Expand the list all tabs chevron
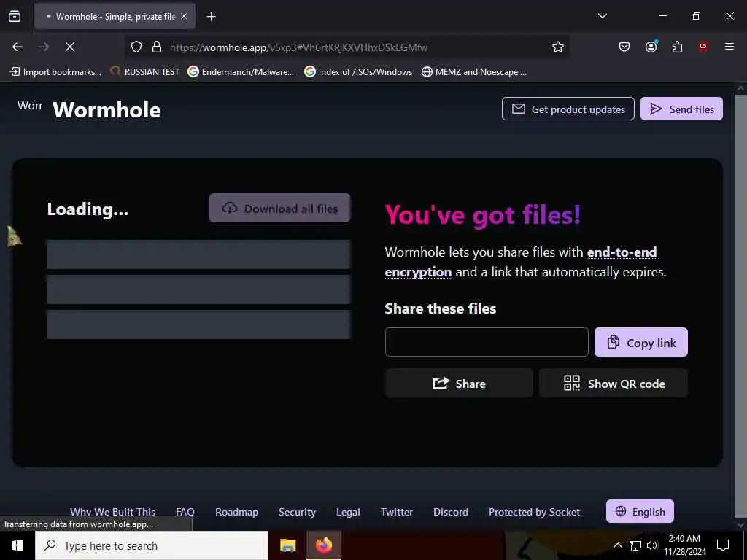The width and height of the screenshot is (747, 560). [602, 16]
